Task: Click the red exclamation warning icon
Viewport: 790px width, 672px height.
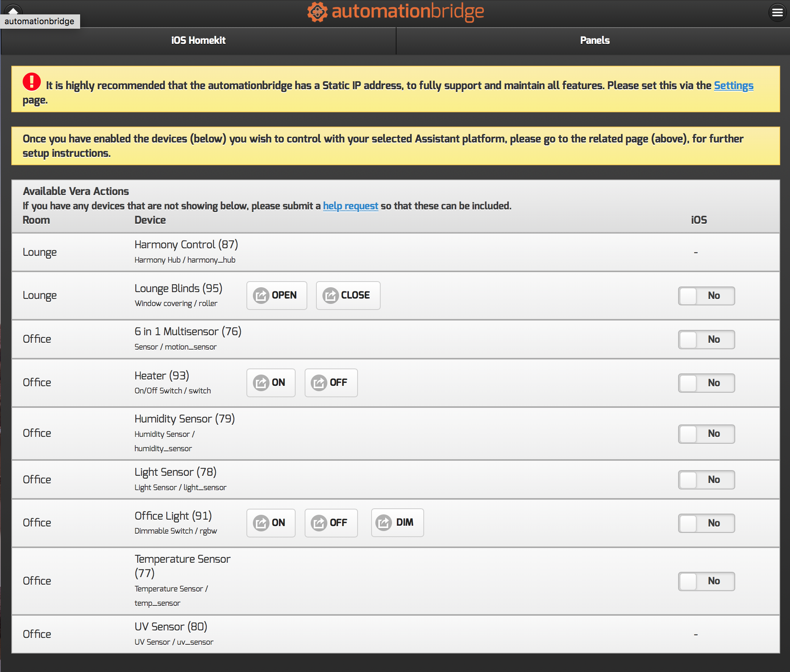Action: coord(32,82)
